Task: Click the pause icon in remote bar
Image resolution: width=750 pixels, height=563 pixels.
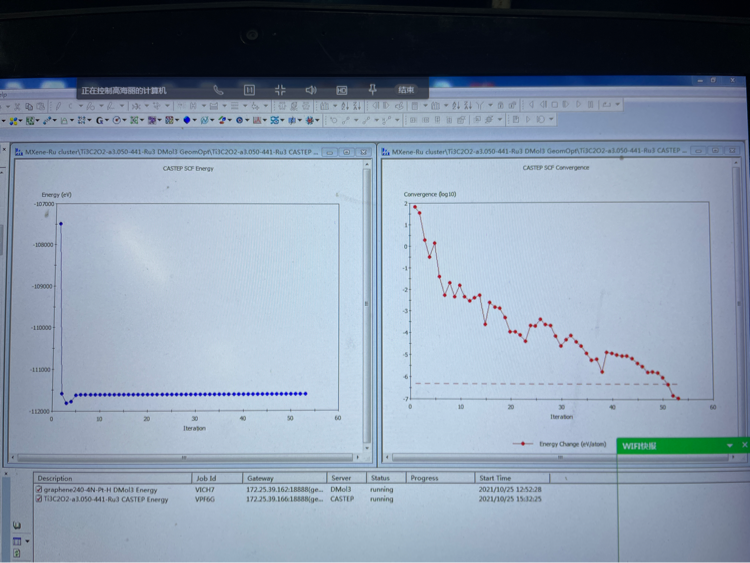Action: tap(249, 90)
